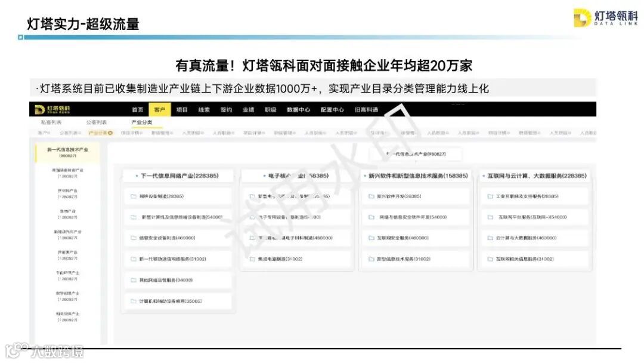Click column header 新兴软件和新型信息技术服务(158385)
The width and height of the screenshot is (644, 363).
pyautogui.click(x=415, y=176)
